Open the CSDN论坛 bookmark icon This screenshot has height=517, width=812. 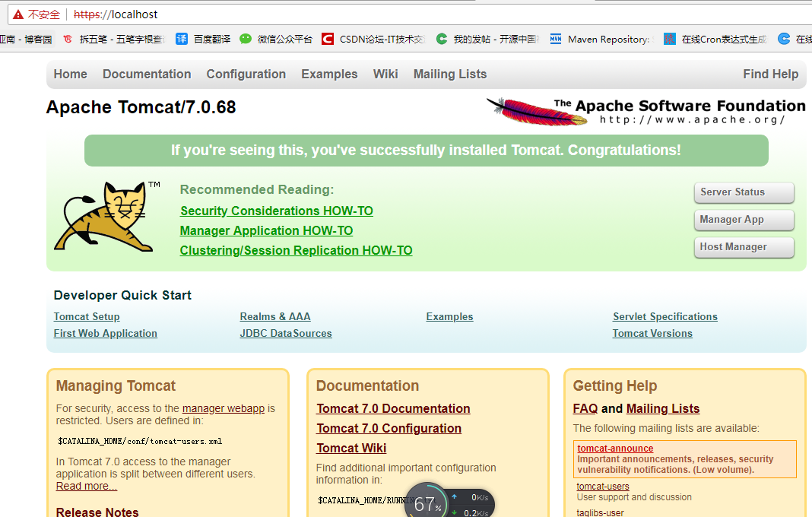[327, 39]
